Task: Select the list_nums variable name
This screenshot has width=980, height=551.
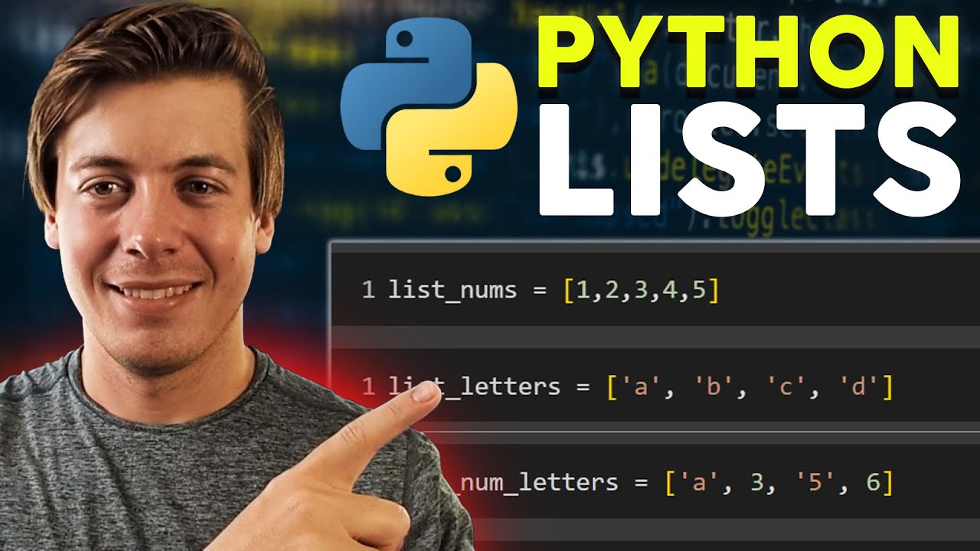Action: point(452,291)
